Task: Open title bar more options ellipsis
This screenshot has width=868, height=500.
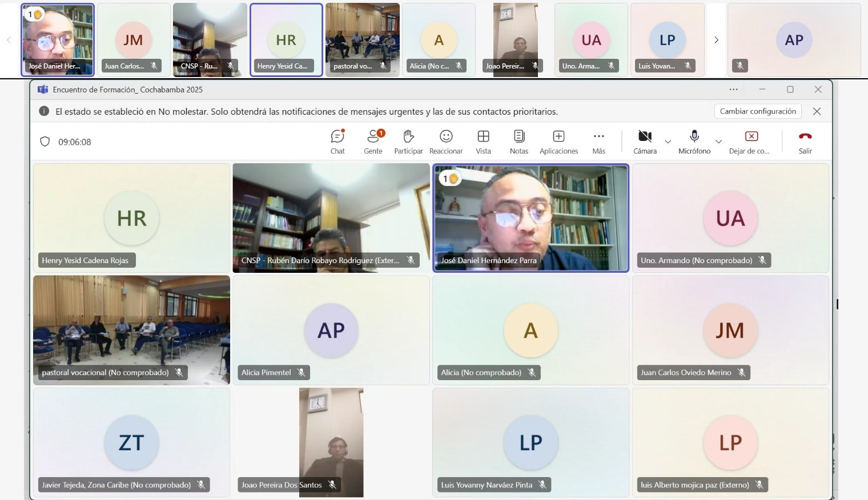Action: click(733, 90)
